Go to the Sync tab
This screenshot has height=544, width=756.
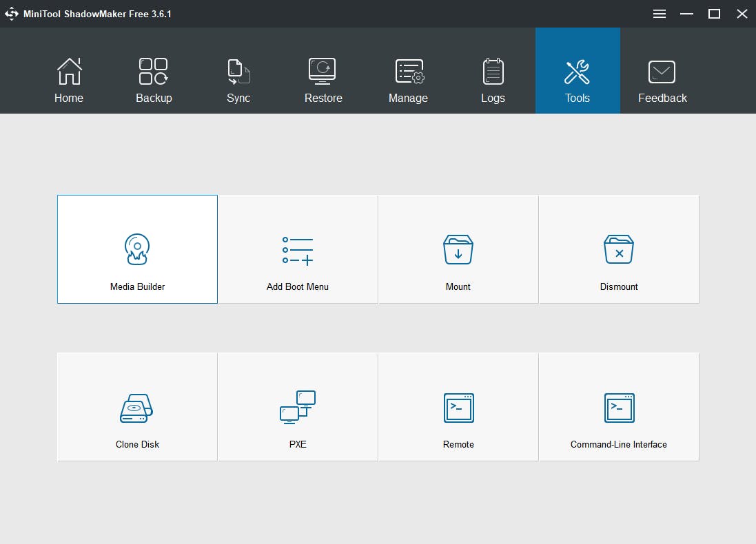tap(238, 71)
